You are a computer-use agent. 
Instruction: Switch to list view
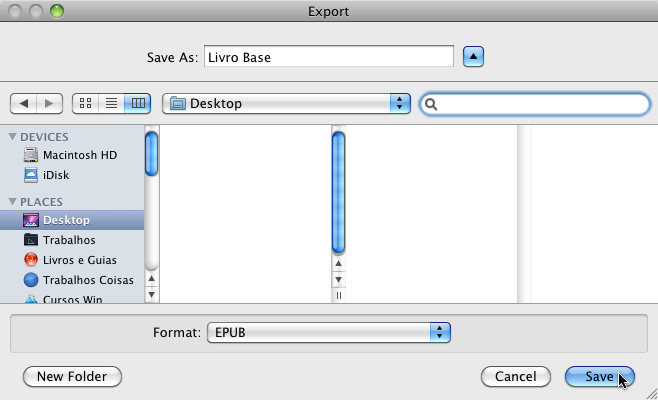tap(111, 103)
